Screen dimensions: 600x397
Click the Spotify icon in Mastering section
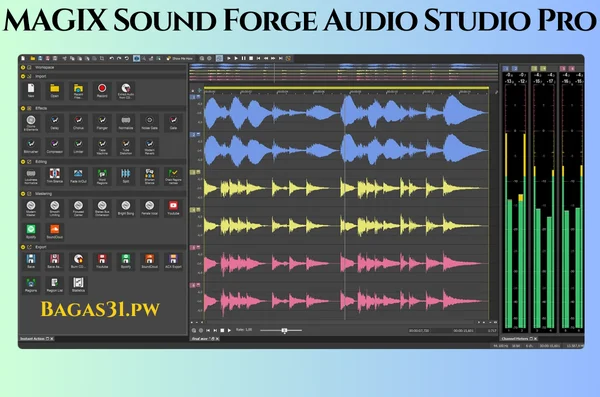coord(31,232)
